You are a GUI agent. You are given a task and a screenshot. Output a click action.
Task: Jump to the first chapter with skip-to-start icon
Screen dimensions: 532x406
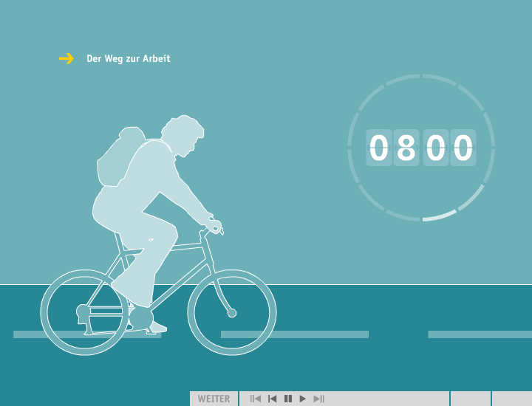tap(256, 399)
